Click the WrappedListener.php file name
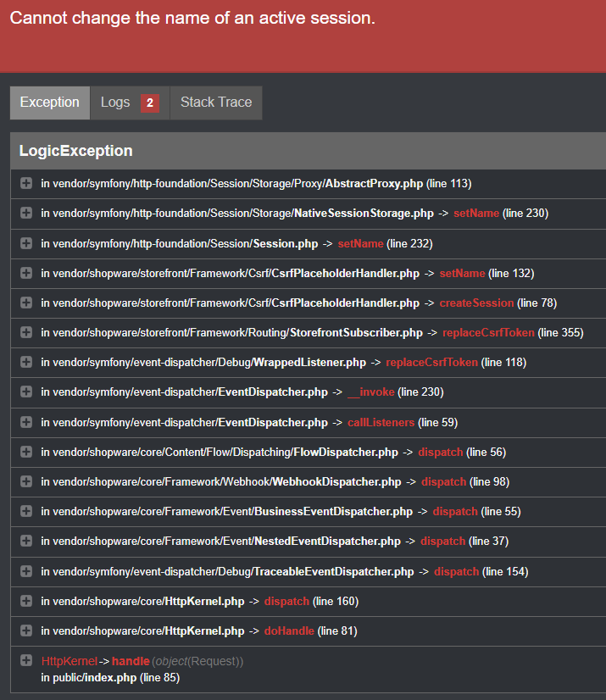The image size is (606, 700). (x=310, y=363)
